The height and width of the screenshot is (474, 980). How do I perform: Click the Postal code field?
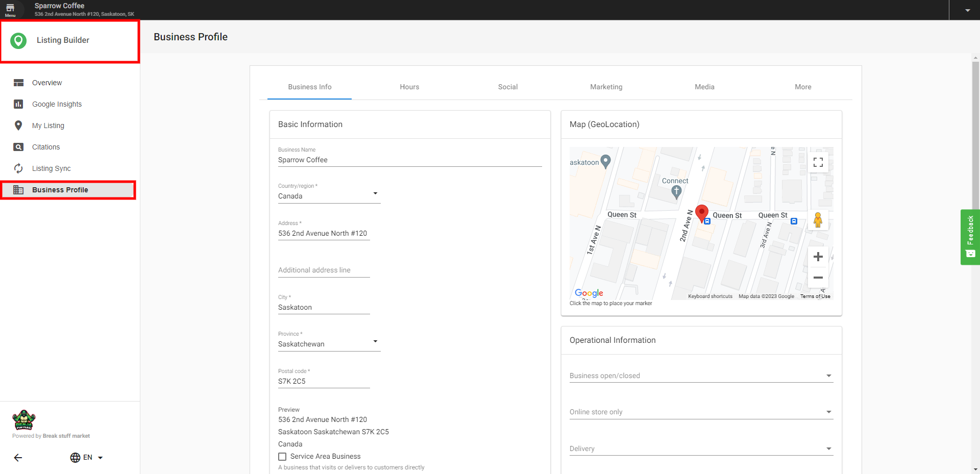[x=324, y=381]
